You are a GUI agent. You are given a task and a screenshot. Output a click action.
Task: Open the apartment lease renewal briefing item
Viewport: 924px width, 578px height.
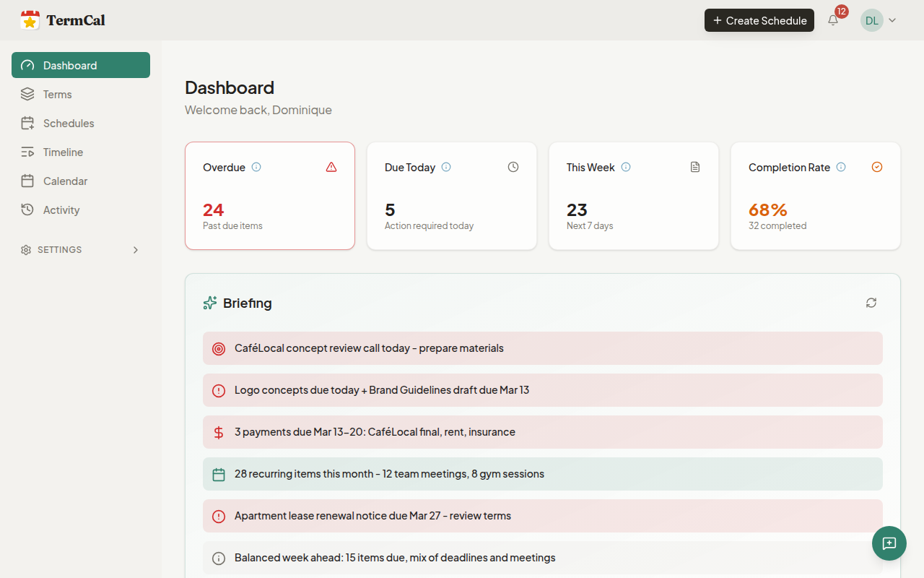[542, 516]
